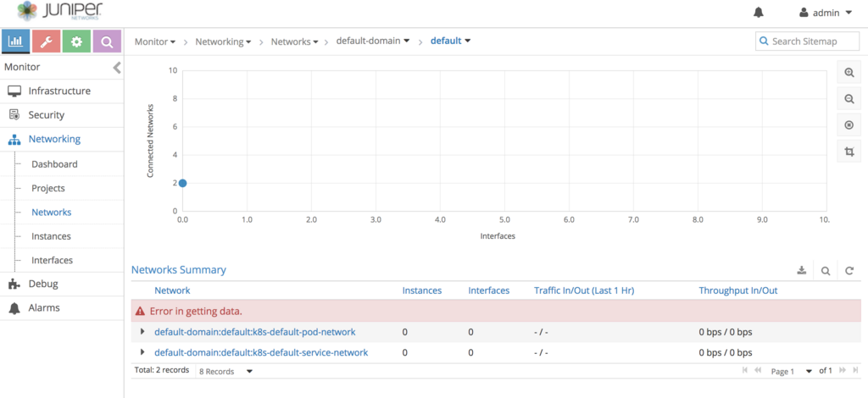Open the Settings gear icon tab
The width and height of the screenshot is (868, 398).
click(76, 41)
